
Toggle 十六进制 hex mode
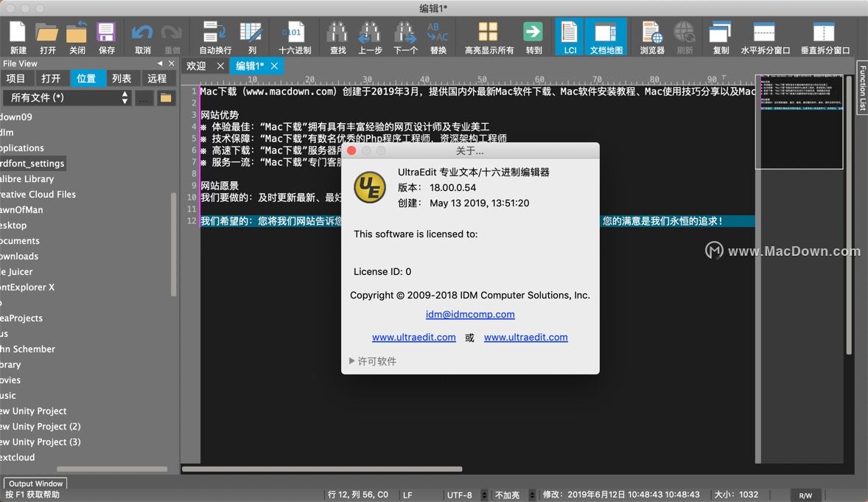295,37
